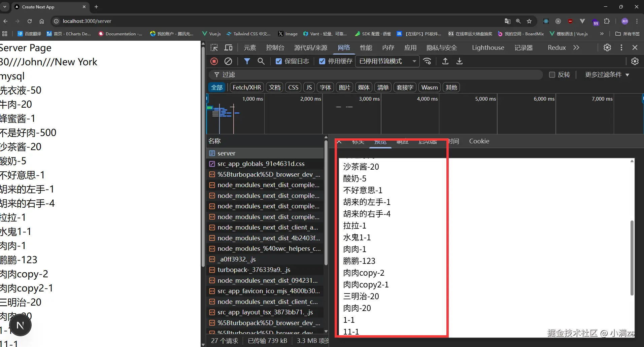Toggle the 停用缓存 checkbox
Screen dimensions: 644x347
[x=322, y=61]
